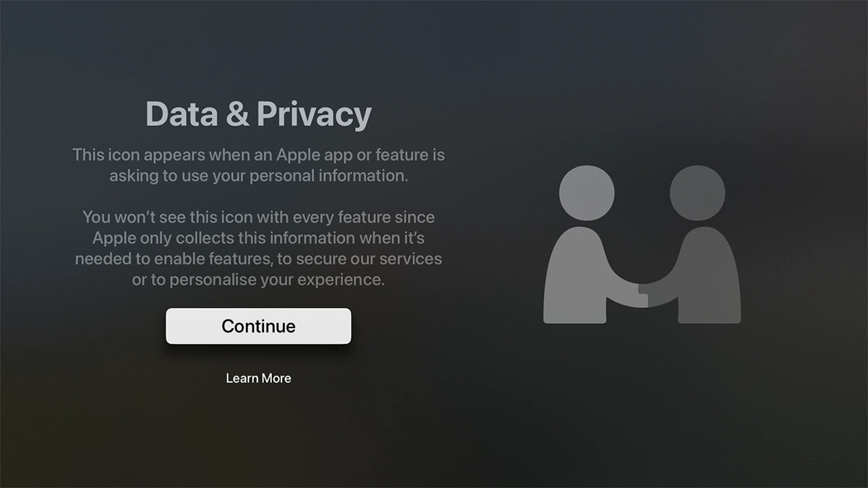Click the Data & Privacy handshake icon

(642, 244)
